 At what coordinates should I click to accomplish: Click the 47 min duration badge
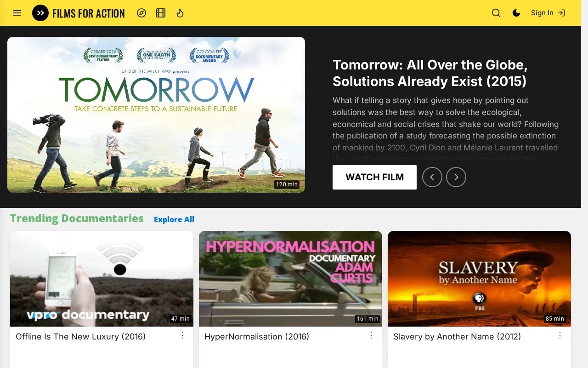click(181, 319)
